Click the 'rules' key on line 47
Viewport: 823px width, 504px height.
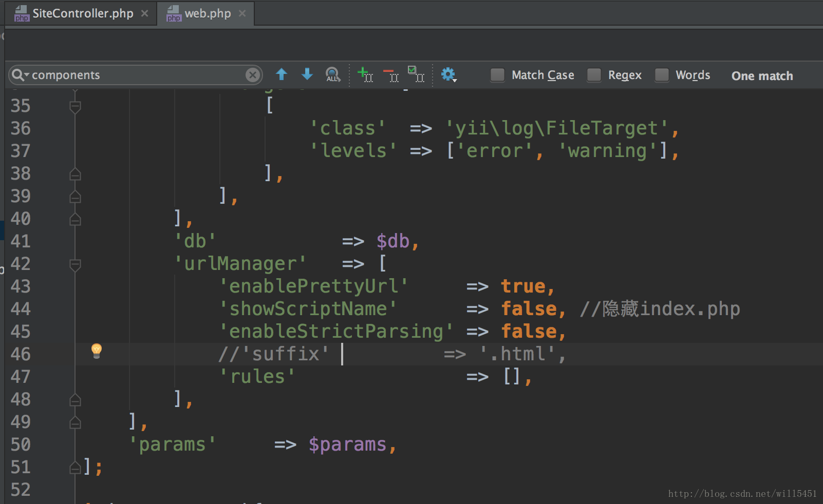pyautogui.click(x=257, y=377)
